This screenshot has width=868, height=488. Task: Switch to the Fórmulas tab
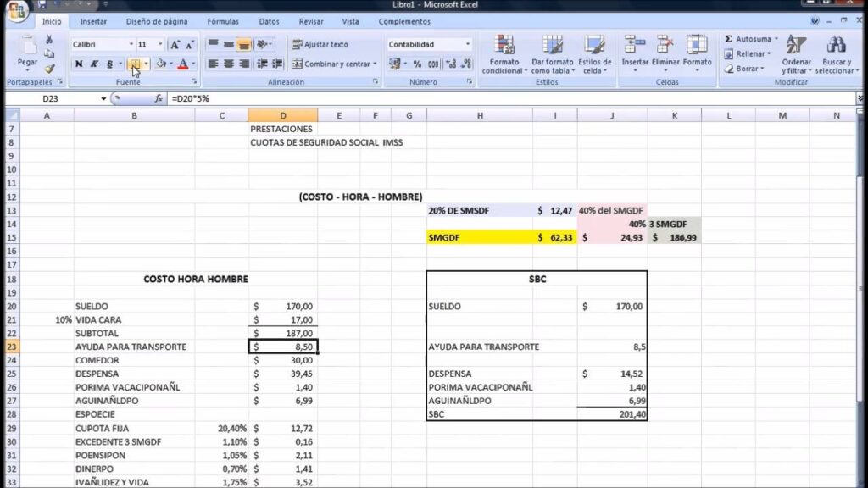(x=222, y=21)
